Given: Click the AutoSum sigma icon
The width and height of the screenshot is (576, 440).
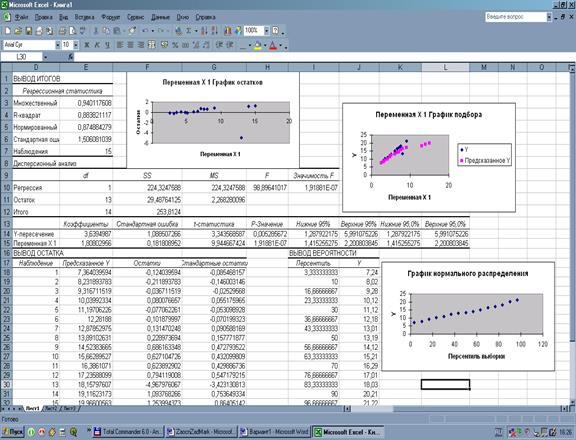Looking at the screenshot, I should point(188,31).
